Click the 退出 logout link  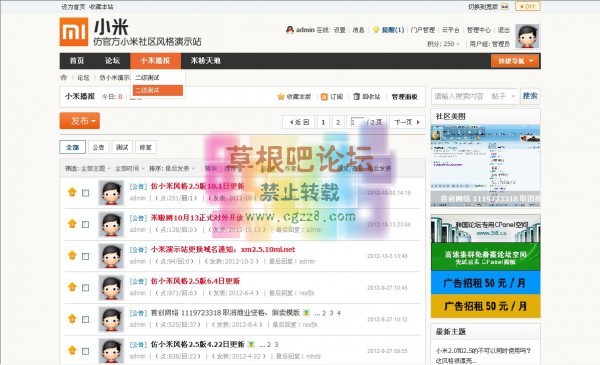point(504,30)
